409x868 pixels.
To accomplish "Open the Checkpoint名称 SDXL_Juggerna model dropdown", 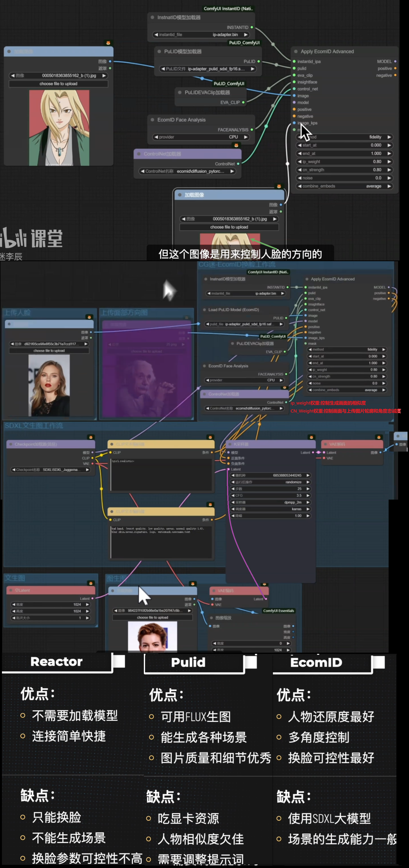I will click(x=50, y=470).
